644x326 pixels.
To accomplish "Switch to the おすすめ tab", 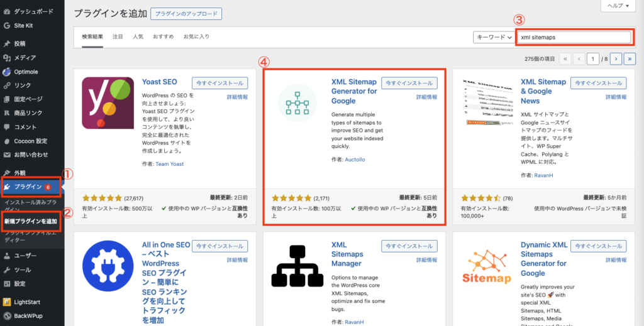I will coord(164,37).
